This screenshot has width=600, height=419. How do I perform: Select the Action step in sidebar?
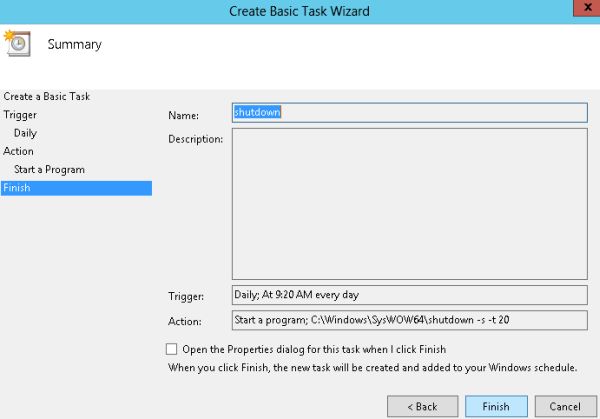point(19,151)
